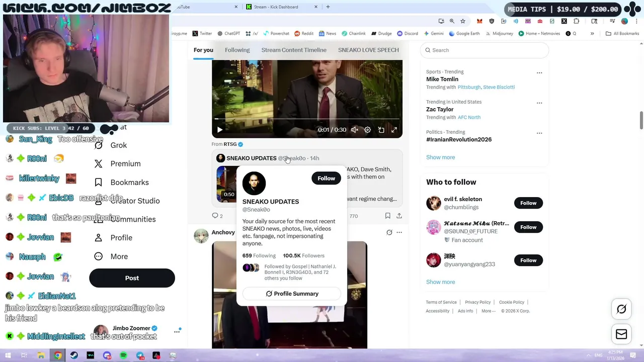
Task: Open Chainlink bookmark
Action: click(354, 34)
